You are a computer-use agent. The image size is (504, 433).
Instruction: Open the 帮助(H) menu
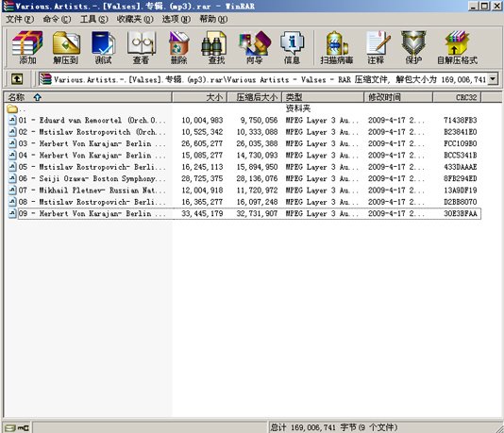[x=213, y=19]
